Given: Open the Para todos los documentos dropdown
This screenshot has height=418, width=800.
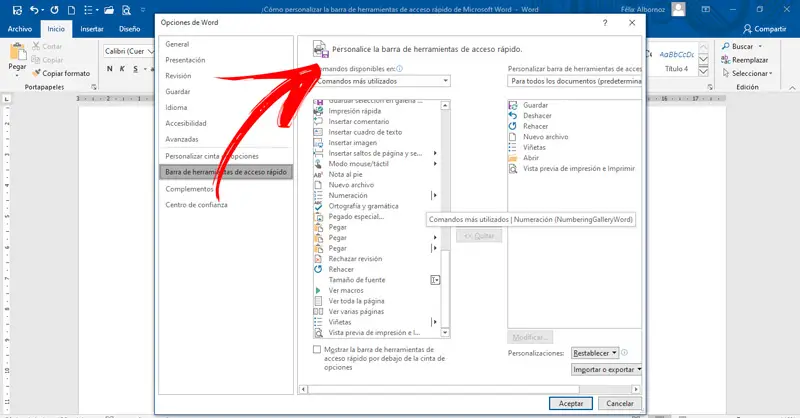Looking at the screenshot, I should coord(574,81).
